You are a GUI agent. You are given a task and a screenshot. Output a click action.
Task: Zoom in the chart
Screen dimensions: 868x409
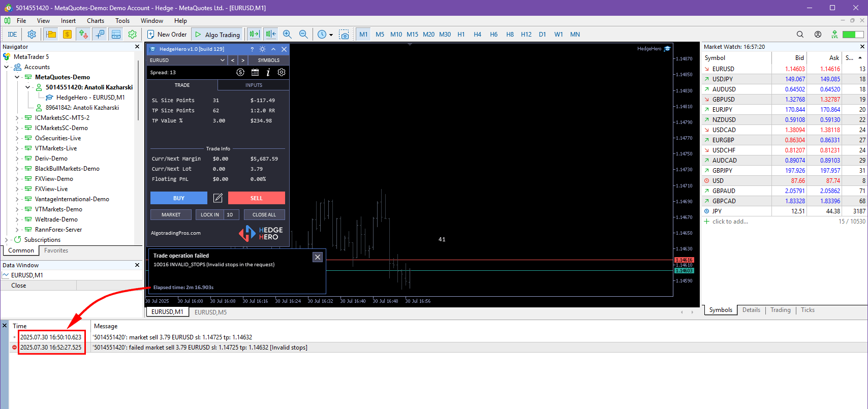pos(287,35)
